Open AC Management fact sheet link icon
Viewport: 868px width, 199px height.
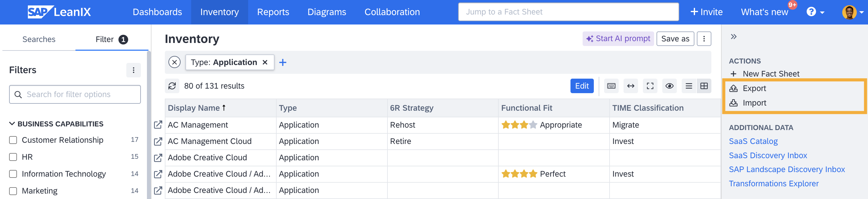click(158, 125)
